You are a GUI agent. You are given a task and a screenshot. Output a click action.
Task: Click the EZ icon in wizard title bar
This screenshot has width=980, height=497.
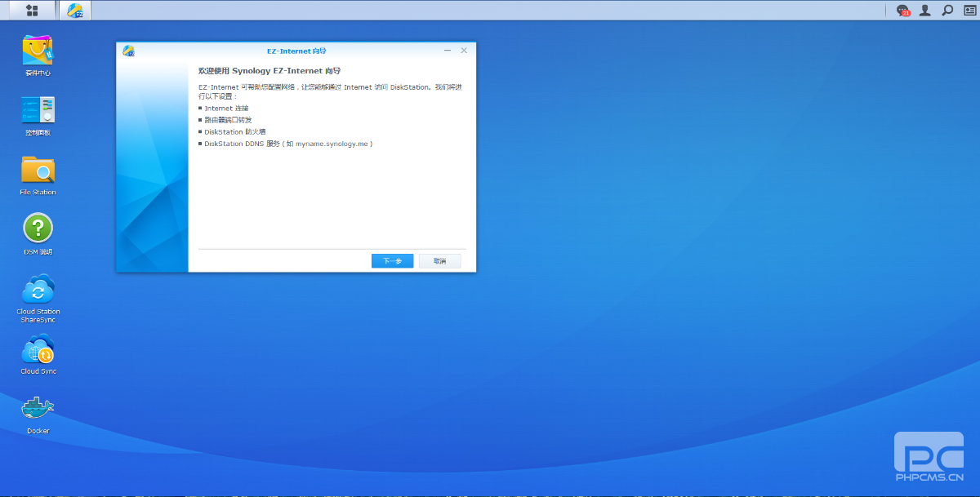pos(128,51)
